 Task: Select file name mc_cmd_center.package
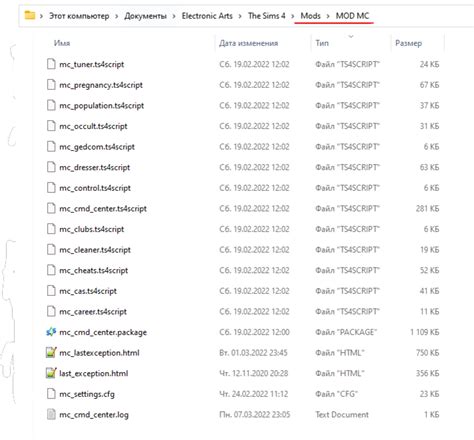pos(103,332)
